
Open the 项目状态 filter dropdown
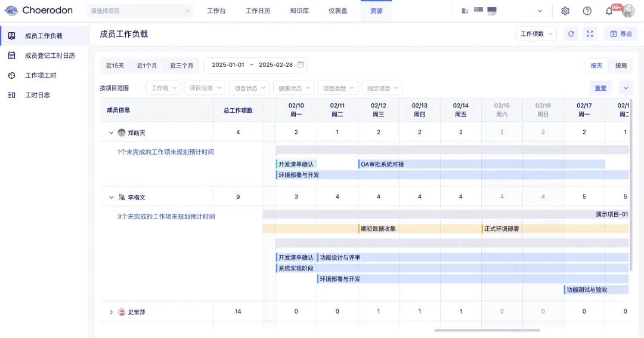pos(249,88)
